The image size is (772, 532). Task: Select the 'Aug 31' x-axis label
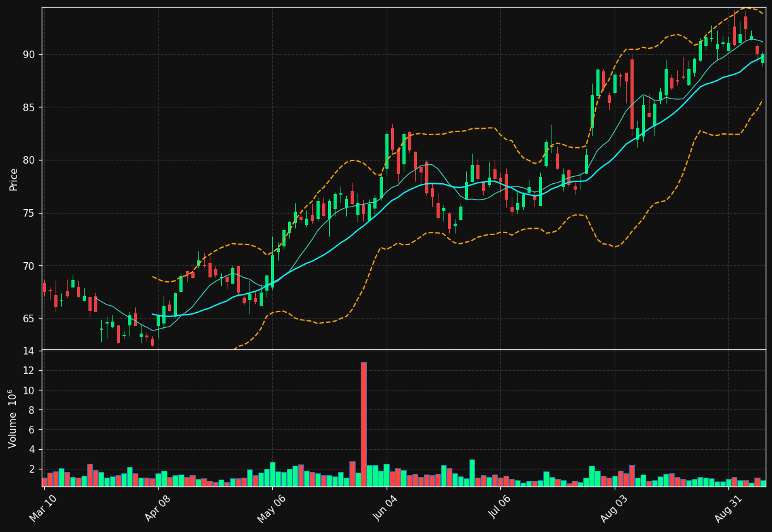pyautogui.click(x=728, y=508)
